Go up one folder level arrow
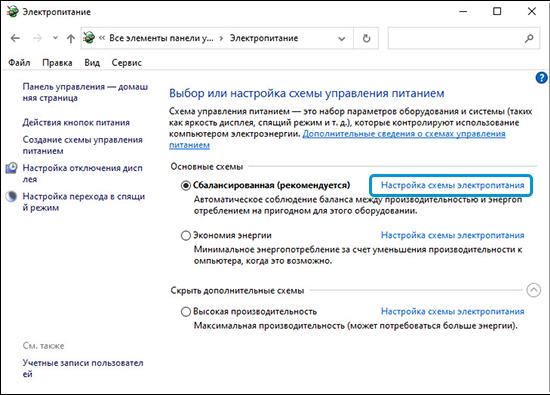 point(71,38)
